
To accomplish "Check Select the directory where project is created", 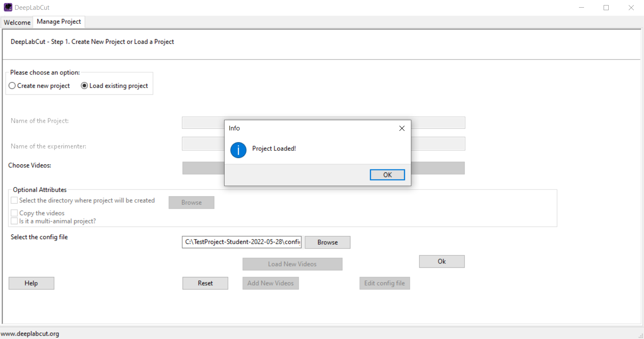I will tap(14, 201).
